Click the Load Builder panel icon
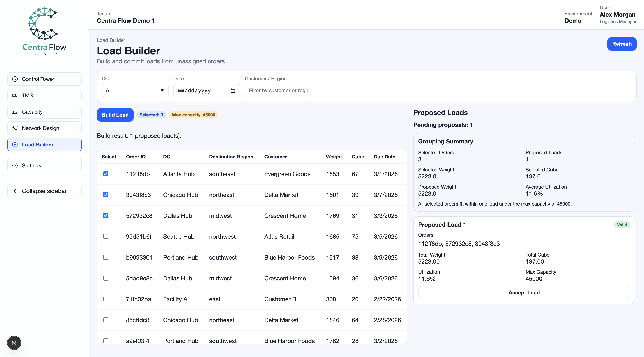 (15, 145)
